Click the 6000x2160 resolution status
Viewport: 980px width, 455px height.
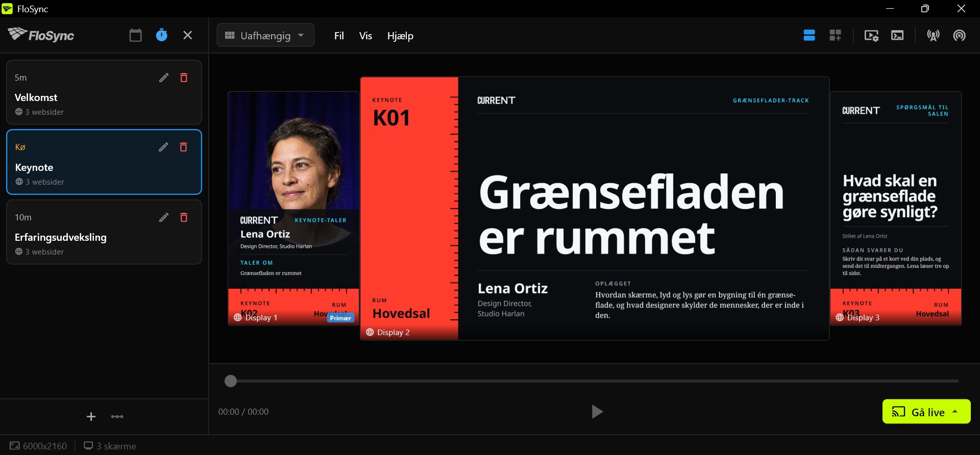pos(38,446)
